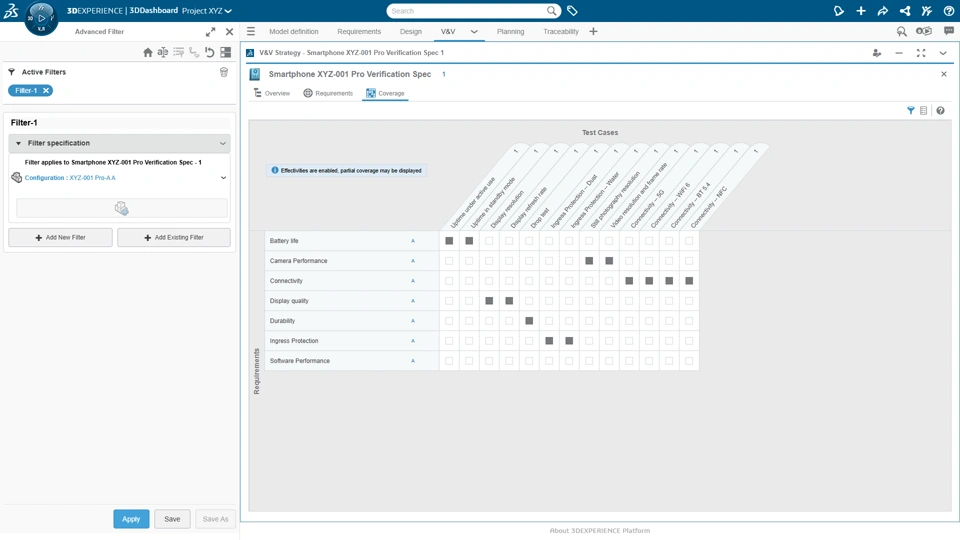
Task: Click the Save button
Action: coord(172,519)
